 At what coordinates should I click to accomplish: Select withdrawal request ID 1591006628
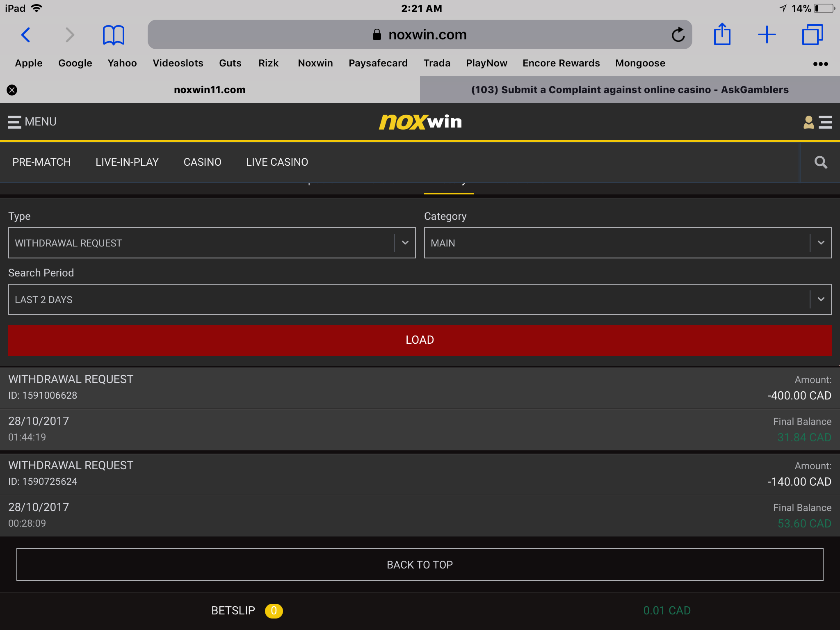click(x=43, y=395)
